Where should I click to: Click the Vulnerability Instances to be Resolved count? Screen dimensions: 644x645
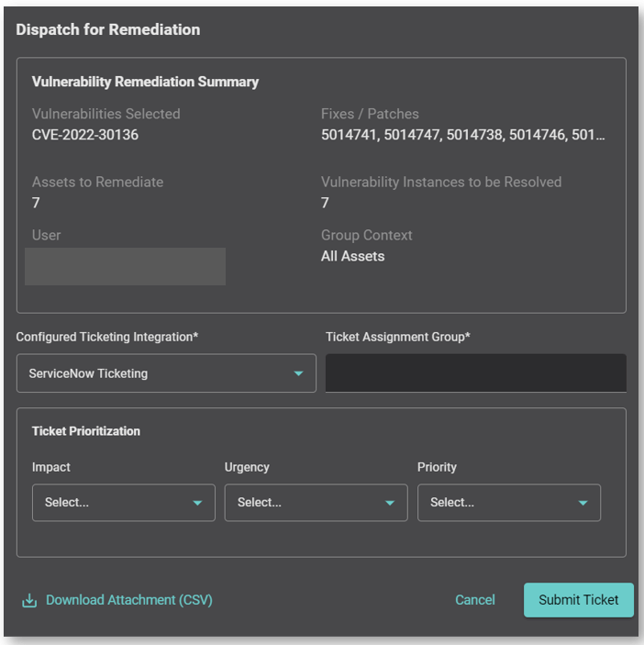click(x=325, y=203)
